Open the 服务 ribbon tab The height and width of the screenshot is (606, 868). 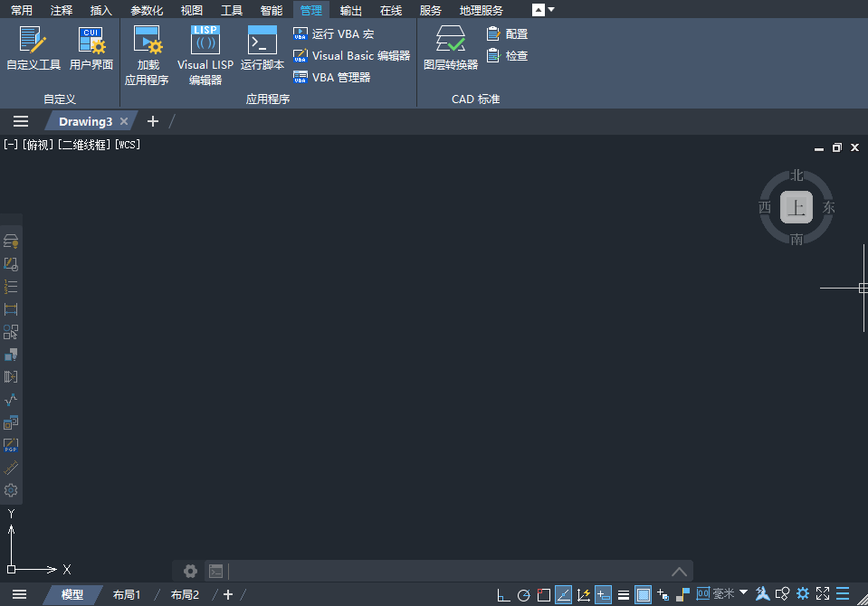click(431, 10)
